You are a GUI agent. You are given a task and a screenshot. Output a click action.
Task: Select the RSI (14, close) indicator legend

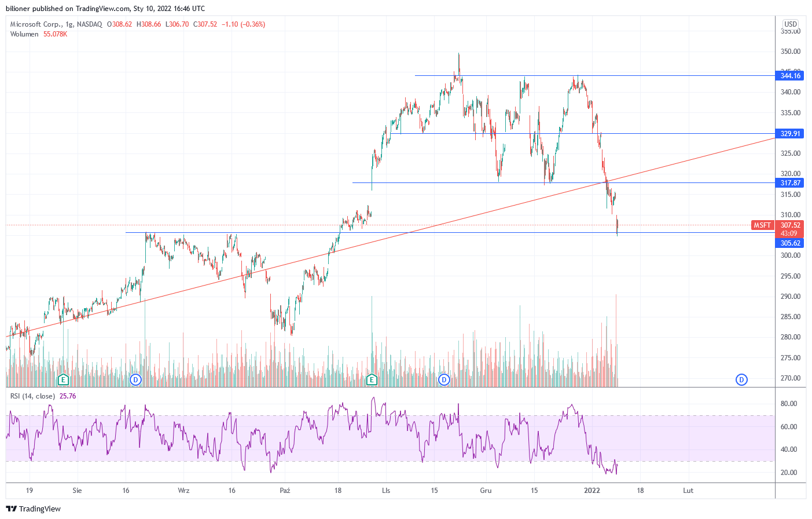click(32, 396)
